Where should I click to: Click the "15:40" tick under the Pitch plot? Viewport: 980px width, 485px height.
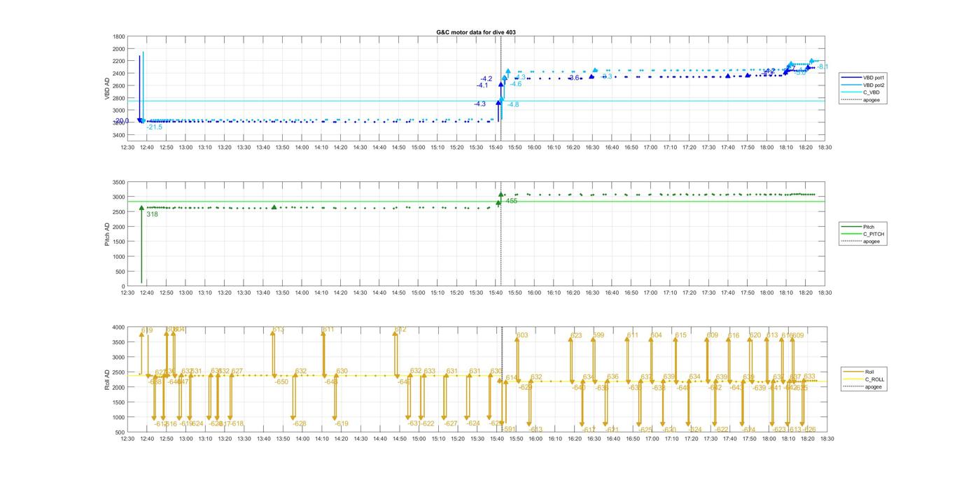point(496,293)
